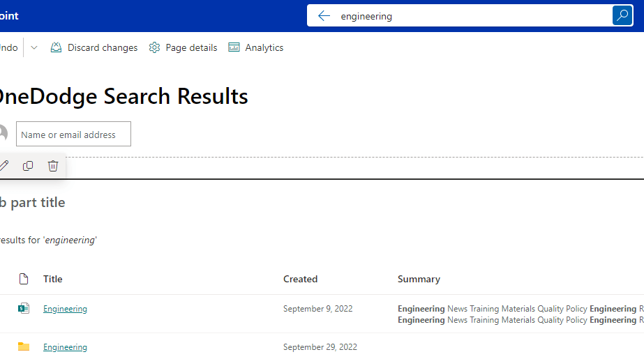Click the SharePoint site icon beside first Engineering result
Viewport: 644px width, 359px height.
[24, 308]
